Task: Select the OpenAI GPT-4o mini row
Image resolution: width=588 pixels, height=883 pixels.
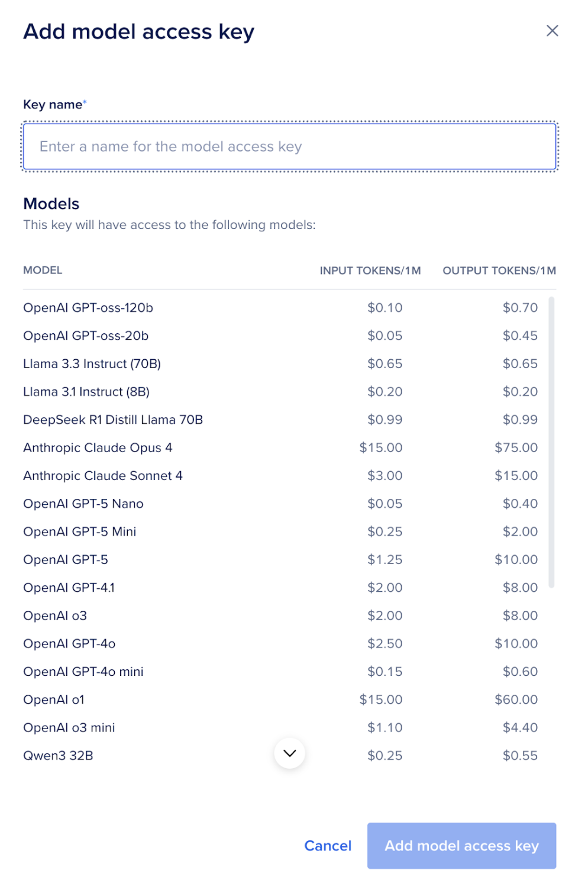Action: pos(83,672)
